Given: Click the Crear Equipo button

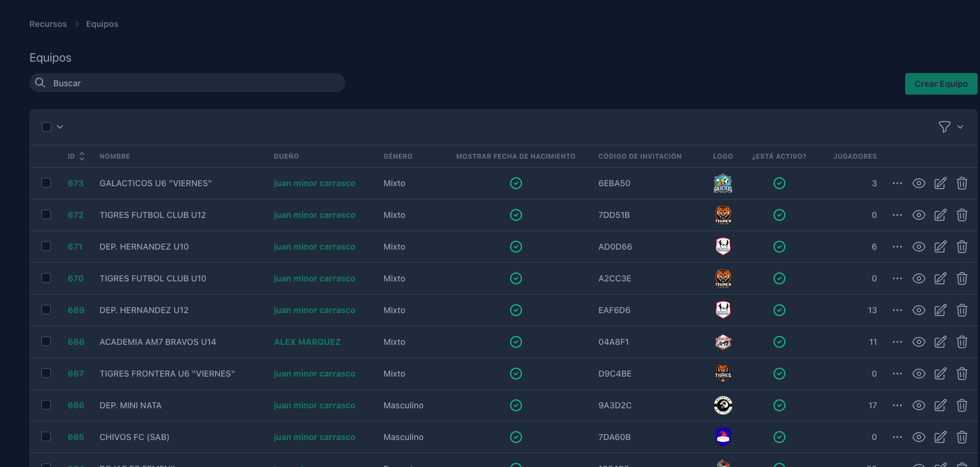Looking at the screenshot, I should click(941, 84).
